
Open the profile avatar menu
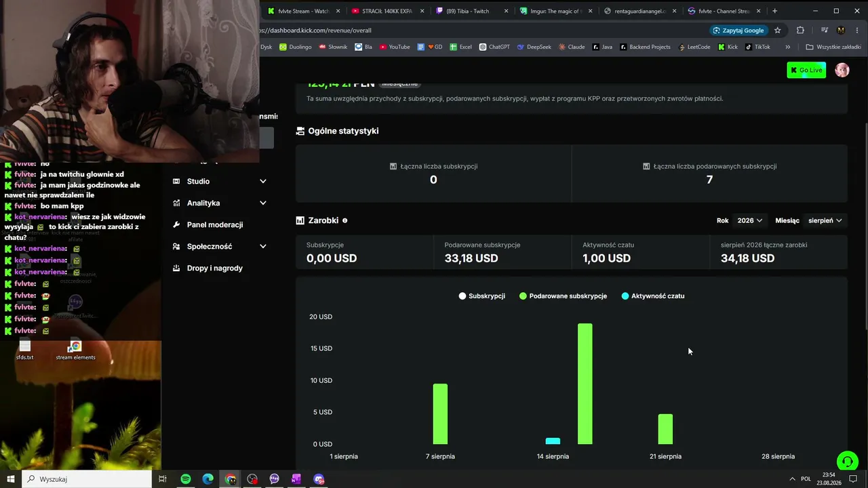842,70
